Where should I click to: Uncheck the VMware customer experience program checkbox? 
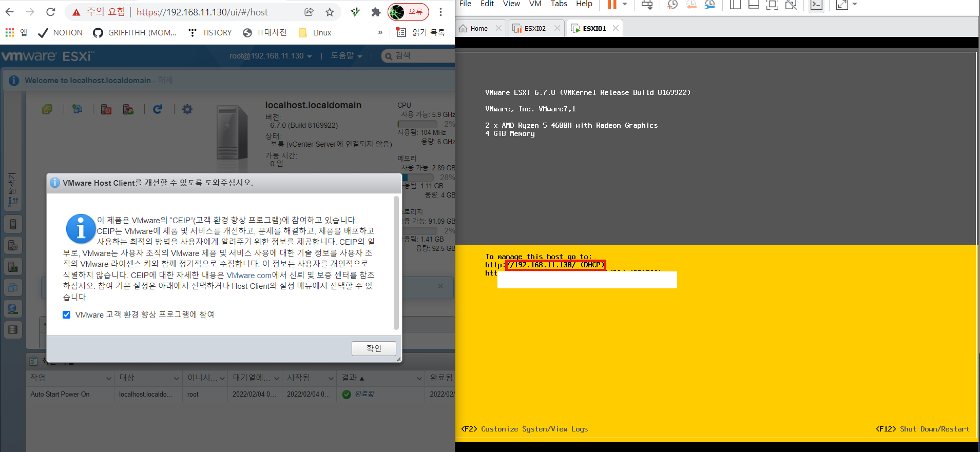point(67,315)
